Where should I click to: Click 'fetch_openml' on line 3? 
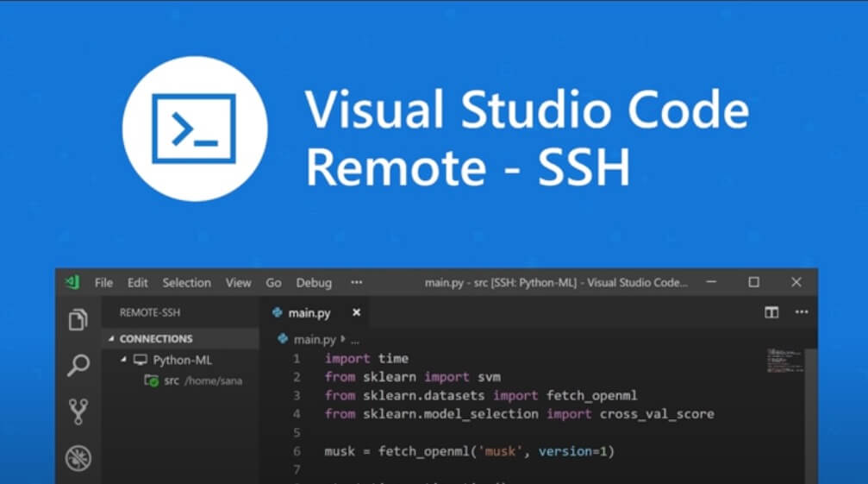pos(591,396)
